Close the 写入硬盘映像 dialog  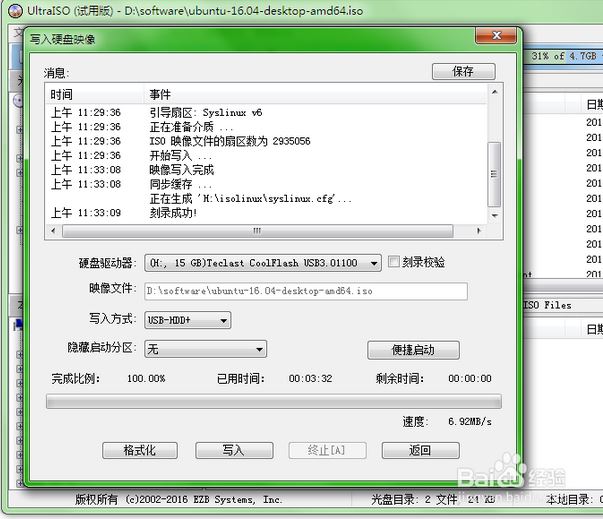coord(496,36)
